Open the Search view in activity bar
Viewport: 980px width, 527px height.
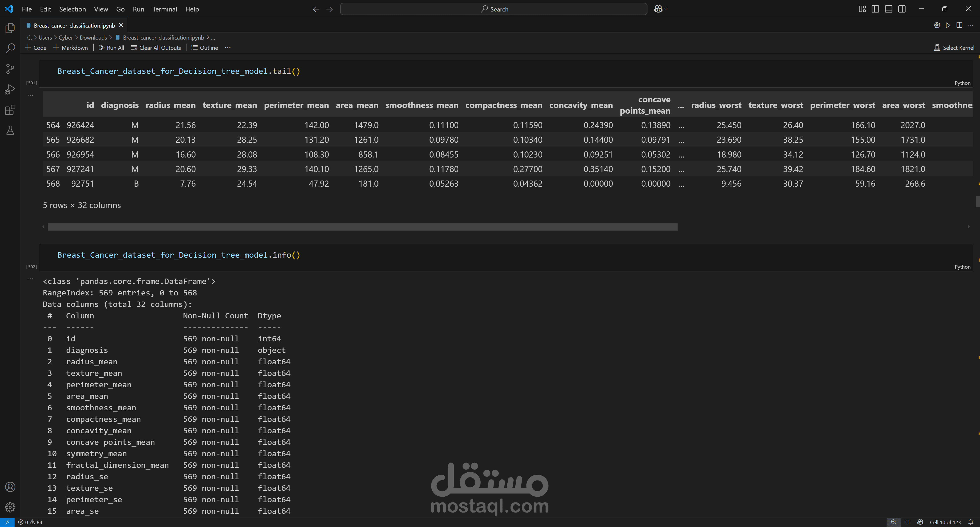tap(10, 48)
